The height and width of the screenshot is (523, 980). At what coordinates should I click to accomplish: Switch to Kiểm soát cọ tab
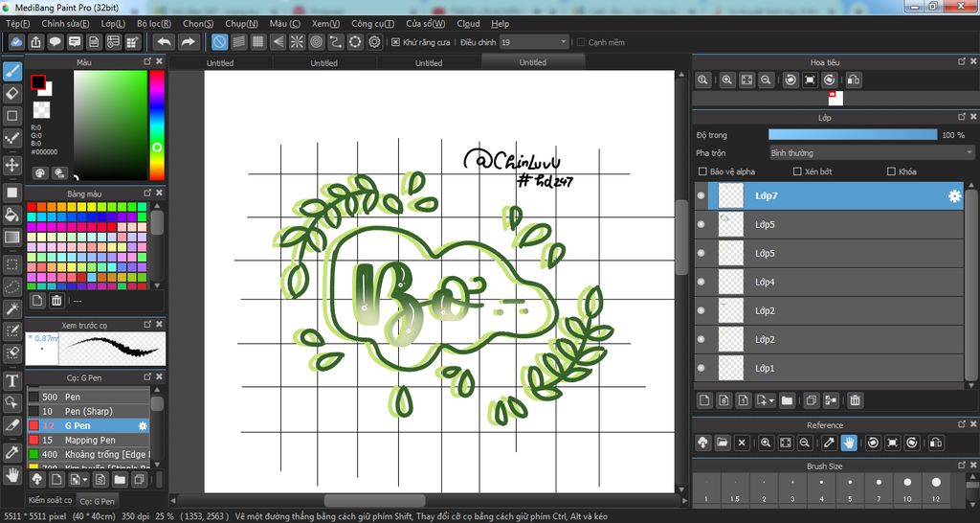tap(50, 500)
